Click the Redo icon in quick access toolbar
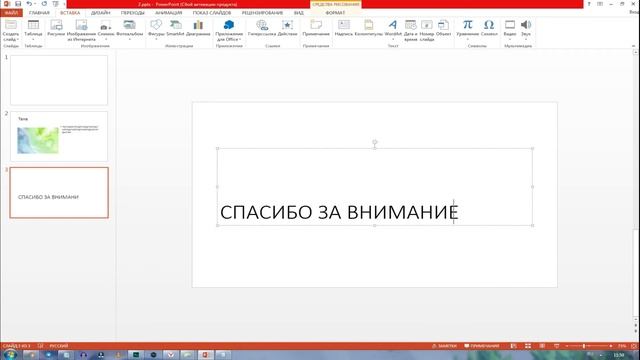640x360 pixels. point(44,4)
